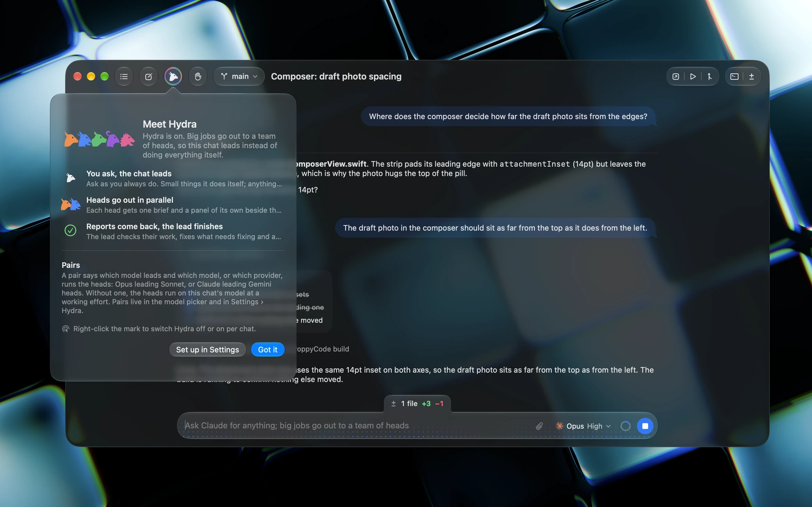Click the 'draft photo in the composer should' message
The width and height of the screenshot is (812, 507).
tap(495, 228)
